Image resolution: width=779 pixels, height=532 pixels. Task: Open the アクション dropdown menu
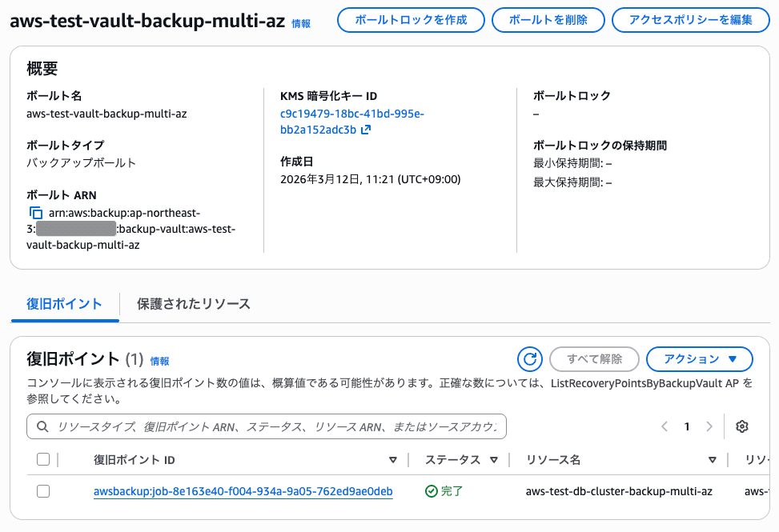click(699, 359)
